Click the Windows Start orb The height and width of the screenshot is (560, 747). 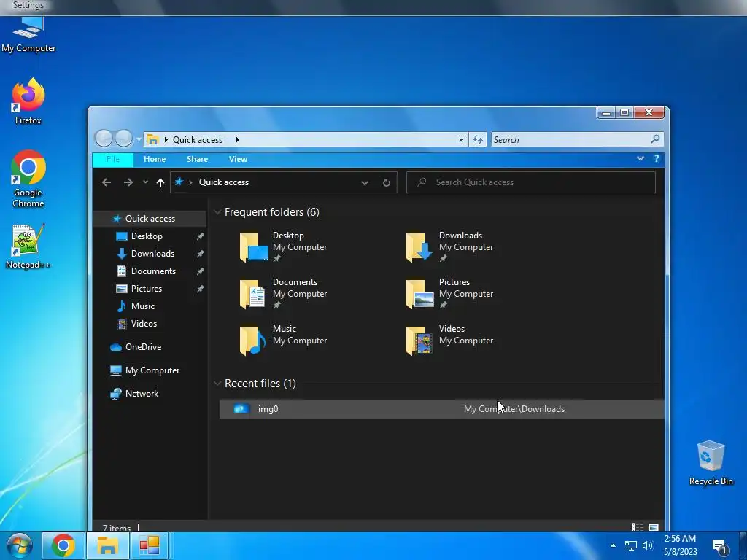tap(20, 545)
